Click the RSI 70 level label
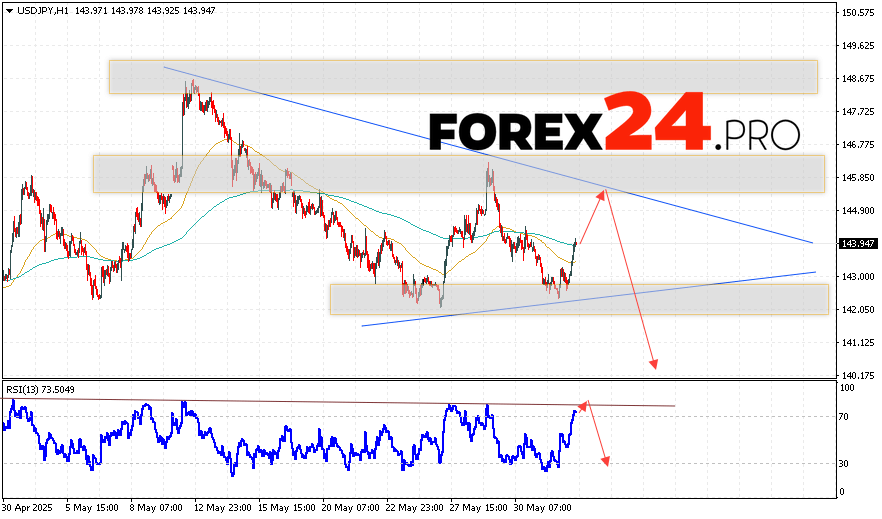Viewport: 882px width, 519px height. click(x=845, y=416)
